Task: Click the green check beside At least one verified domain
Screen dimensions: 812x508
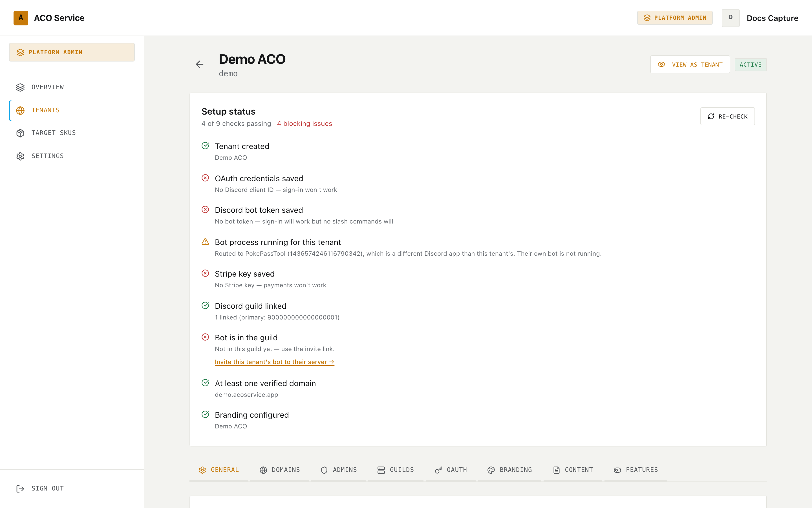Action: tap(205, 383)
